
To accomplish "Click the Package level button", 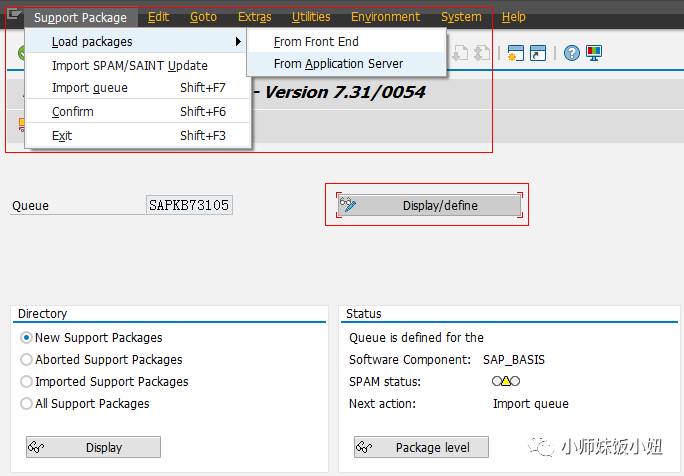I will pos(421,447).
